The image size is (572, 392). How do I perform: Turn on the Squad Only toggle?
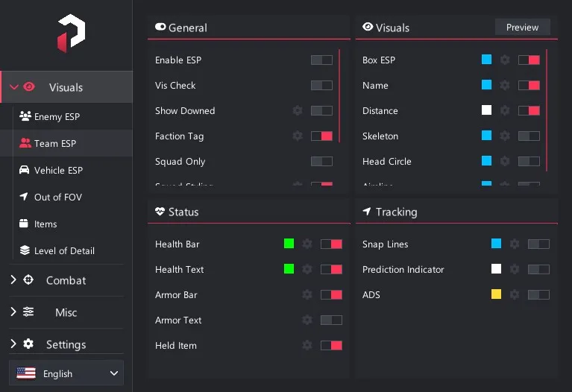(x=321, y=161)
